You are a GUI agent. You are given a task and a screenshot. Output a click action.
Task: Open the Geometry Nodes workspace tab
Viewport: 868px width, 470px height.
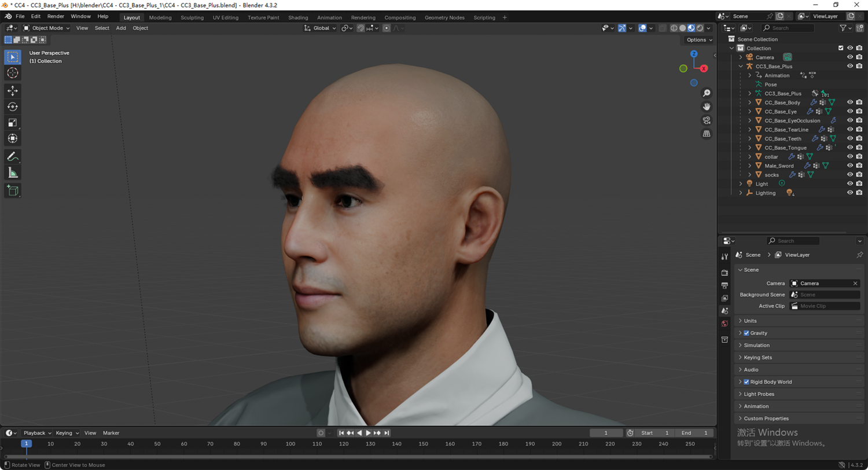pos(444,17)
